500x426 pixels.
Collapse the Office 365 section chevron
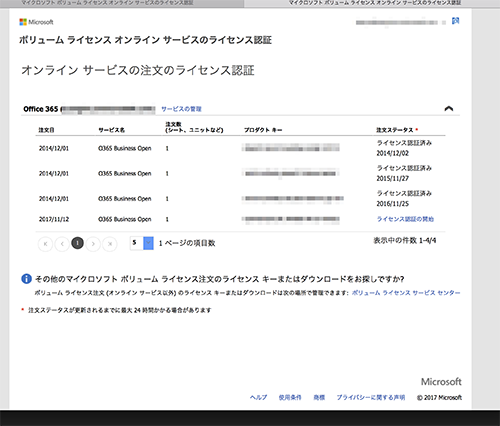(x=449, y=109)
